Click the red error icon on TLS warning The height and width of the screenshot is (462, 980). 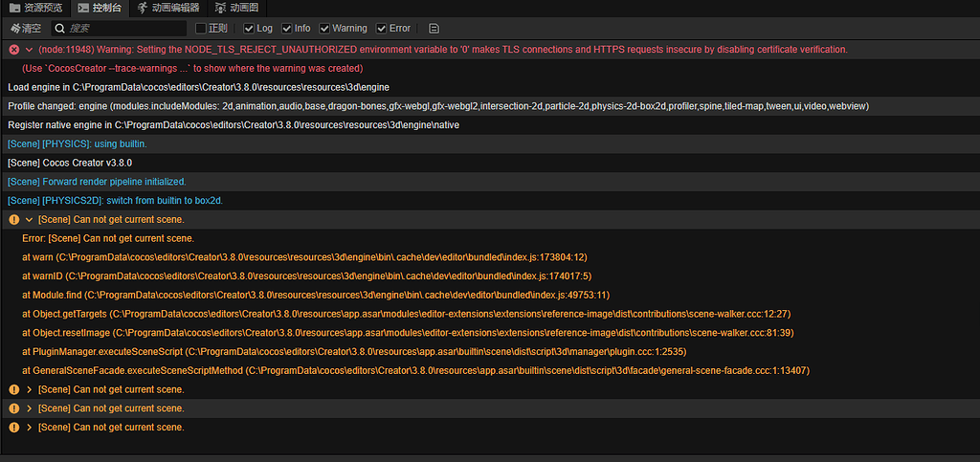tap(13, 49)
